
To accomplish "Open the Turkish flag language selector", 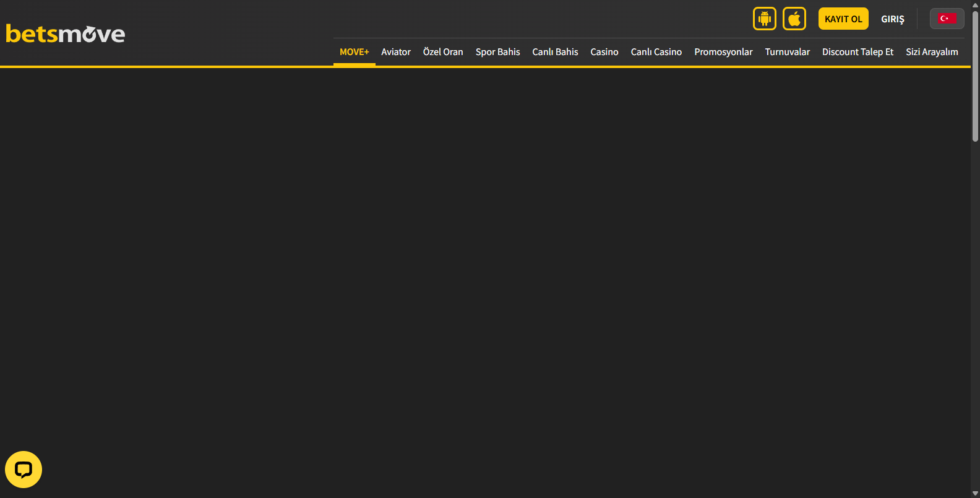I will click(947, 19).
